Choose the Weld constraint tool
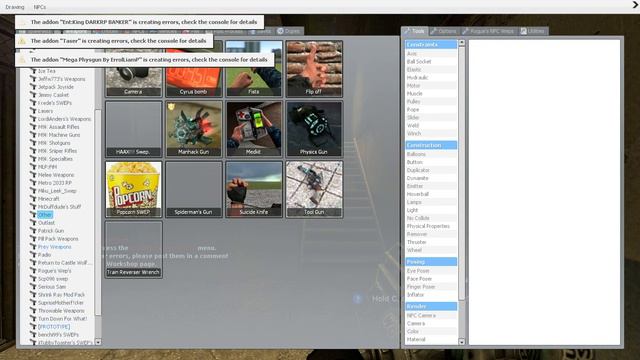Viewport: 640px width, 360px height. coord(413,125)
